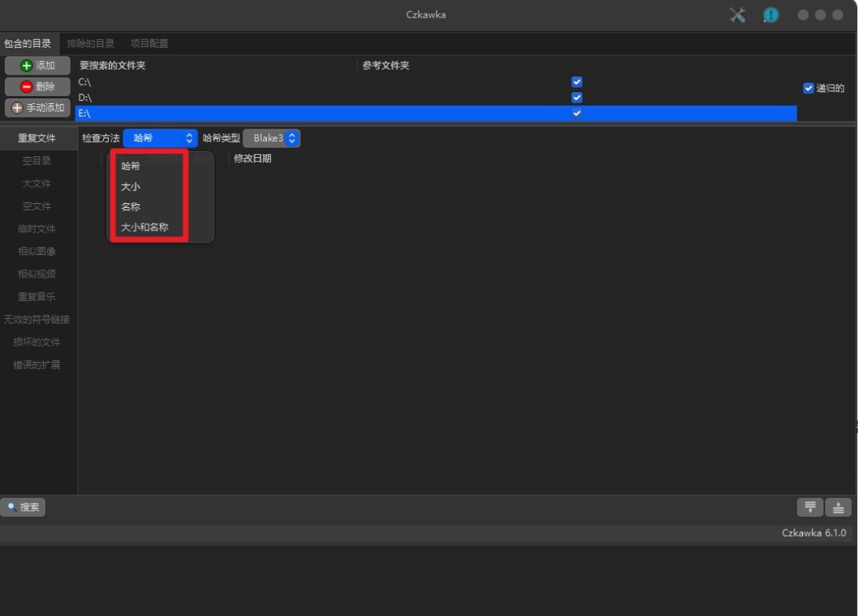Click the first bottom-right panel toggle icon
858x616 pixels.
coord(810,507)
